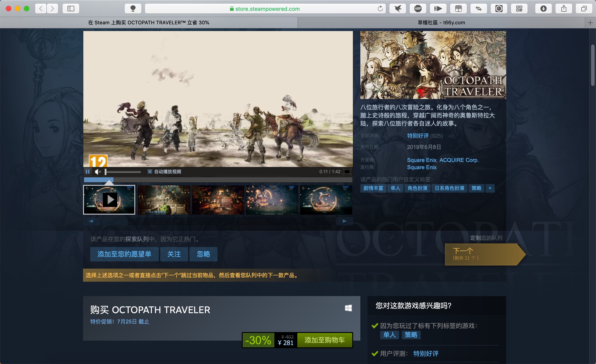Click the circular record extension icon
This screenshot has height=364, width=596.
click(499, 9)
